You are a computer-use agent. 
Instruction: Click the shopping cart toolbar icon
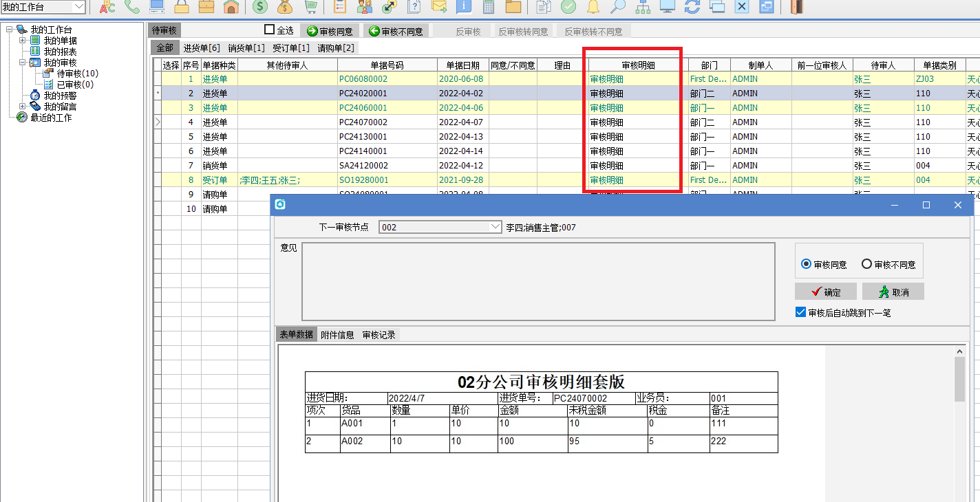click(x=310, y=8)
